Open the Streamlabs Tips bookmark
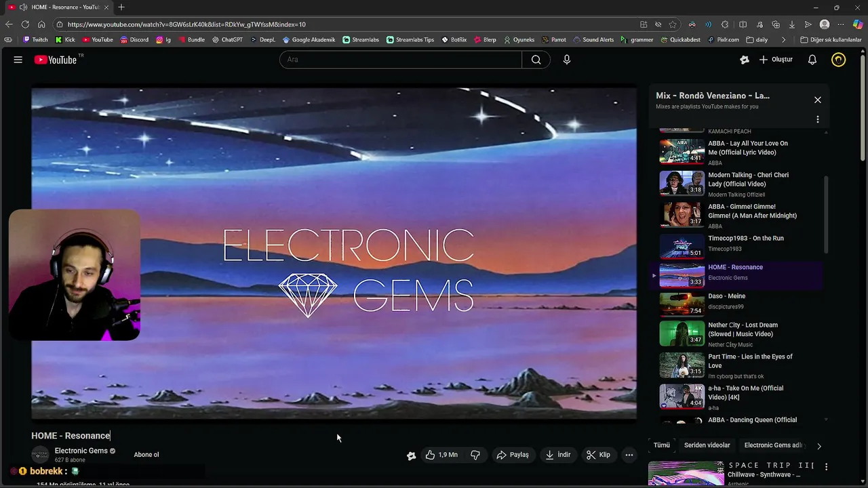The height and width of the screenshot is (488, 868). pyautogui.click(x=410, y=40)
